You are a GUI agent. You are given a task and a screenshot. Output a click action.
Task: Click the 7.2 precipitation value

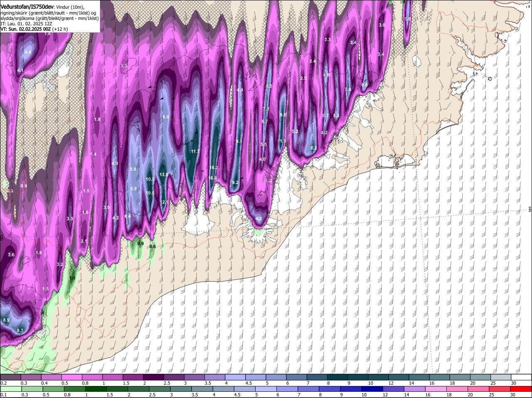point(266,109)
